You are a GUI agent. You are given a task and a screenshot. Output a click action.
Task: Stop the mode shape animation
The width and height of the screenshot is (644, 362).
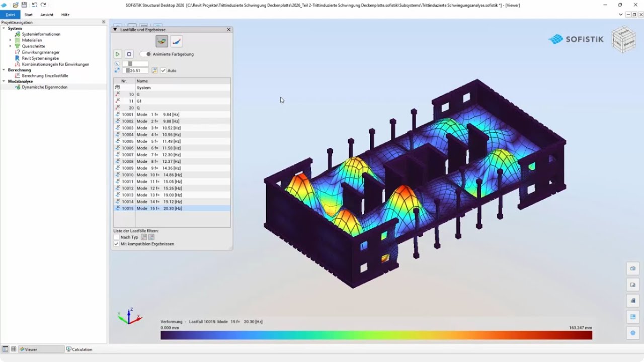[129, 54]
